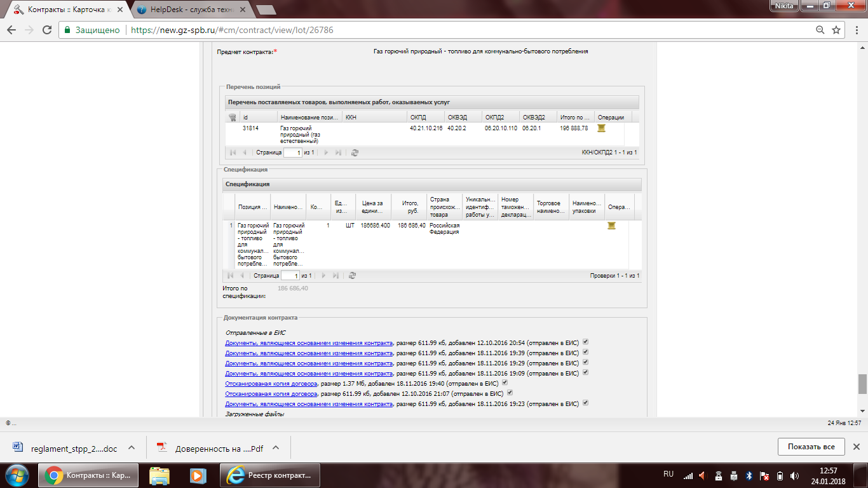Viewport: 868px width, 488px height.
Task: Open document link added 12.10.2016 20:54
Action: tap(309, 342)
